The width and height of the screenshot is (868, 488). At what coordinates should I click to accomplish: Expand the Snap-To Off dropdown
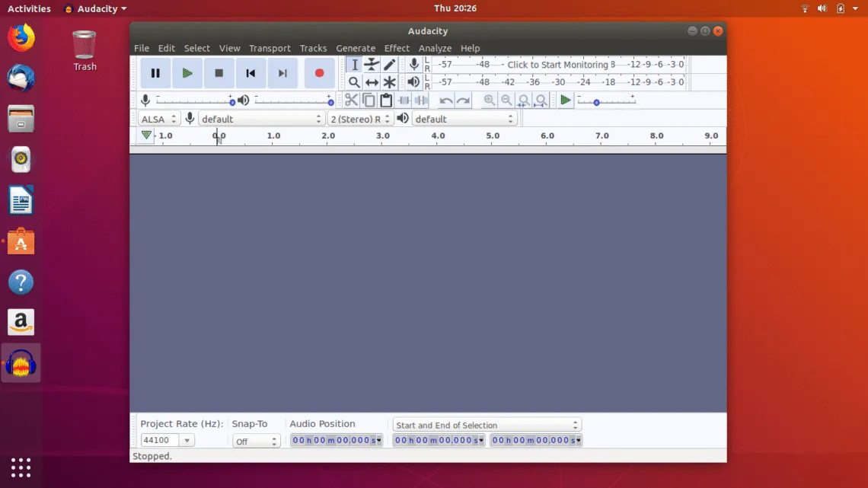pos(256,441)
